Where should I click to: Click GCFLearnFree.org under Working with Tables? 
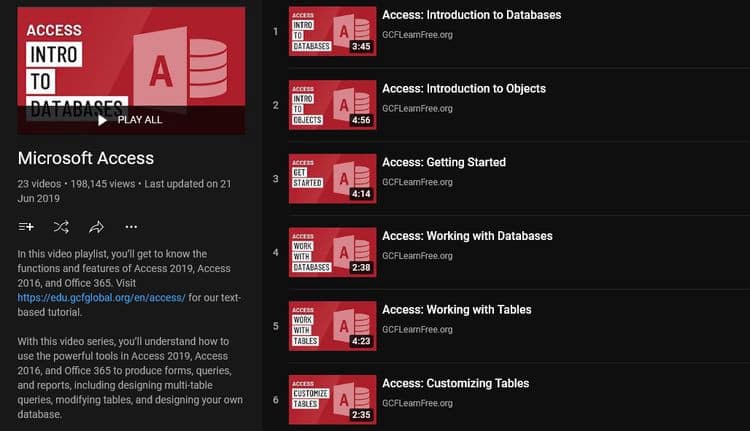pyautogui.click(x=418, y=329)
